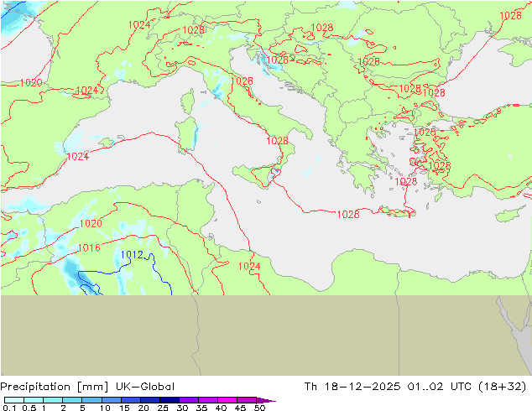Click the purple arrow tip above 50
This screenshot has height=411, width=532.
266,400
